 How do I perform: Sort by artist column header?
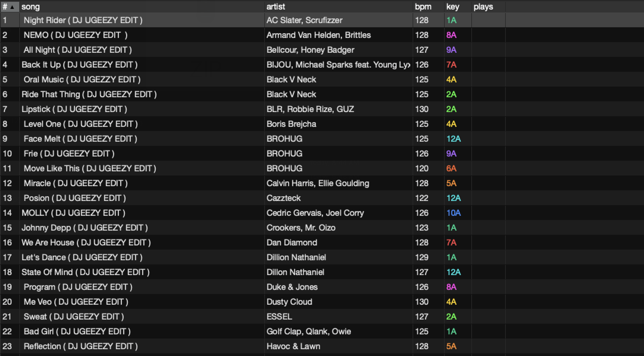click(x=276, y=7)
